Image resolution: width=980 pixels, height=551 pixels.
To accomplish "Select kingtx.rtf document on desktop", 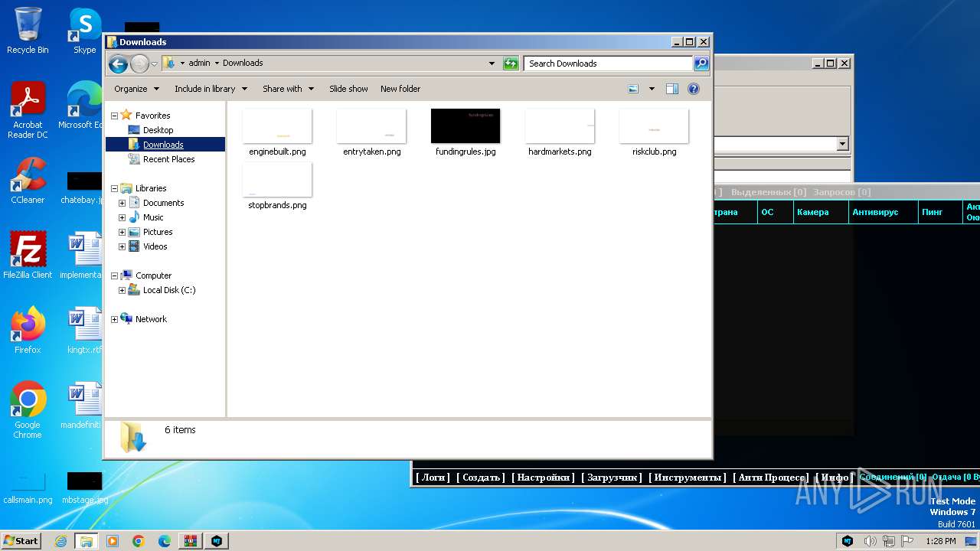I will coord(84,331).
